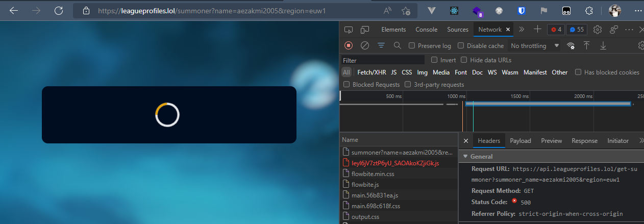
Task: Click the React DevTools extension icon
Action: tap(454, 11)
